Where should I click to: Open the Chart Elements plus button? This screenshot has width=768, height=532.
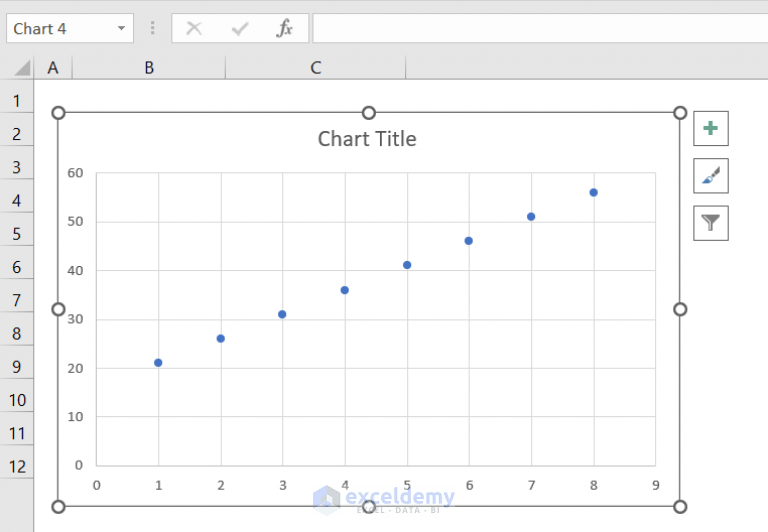tap(711, 128)
